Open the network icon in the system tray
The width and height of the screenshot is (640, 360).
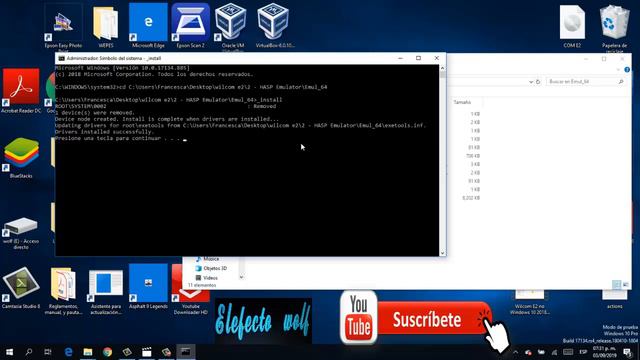[554, 352]
